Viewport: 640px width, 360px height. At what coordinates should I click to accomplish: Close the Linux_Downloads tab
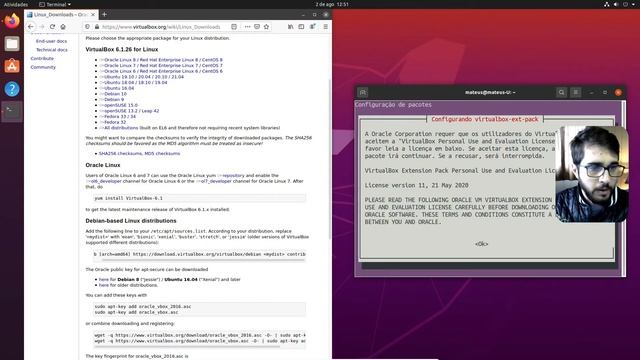(93, 14)
